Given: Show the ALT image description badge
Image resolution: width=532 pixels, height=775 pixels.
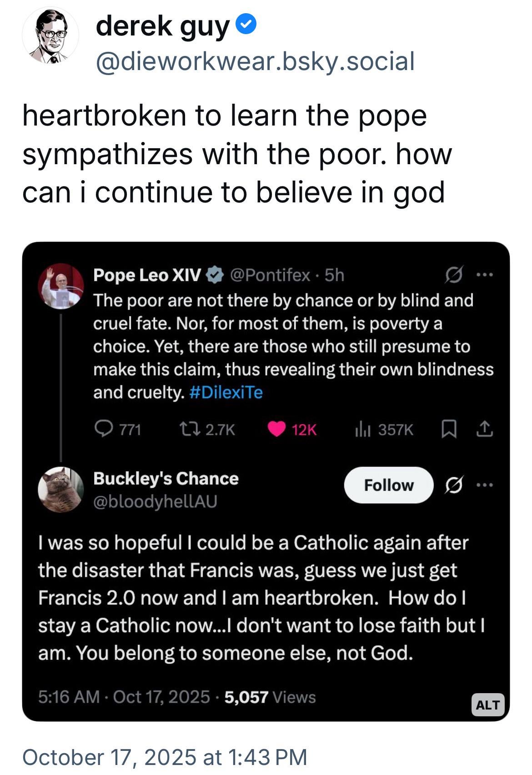Looking at the screenshot, I should click(487, 705).
